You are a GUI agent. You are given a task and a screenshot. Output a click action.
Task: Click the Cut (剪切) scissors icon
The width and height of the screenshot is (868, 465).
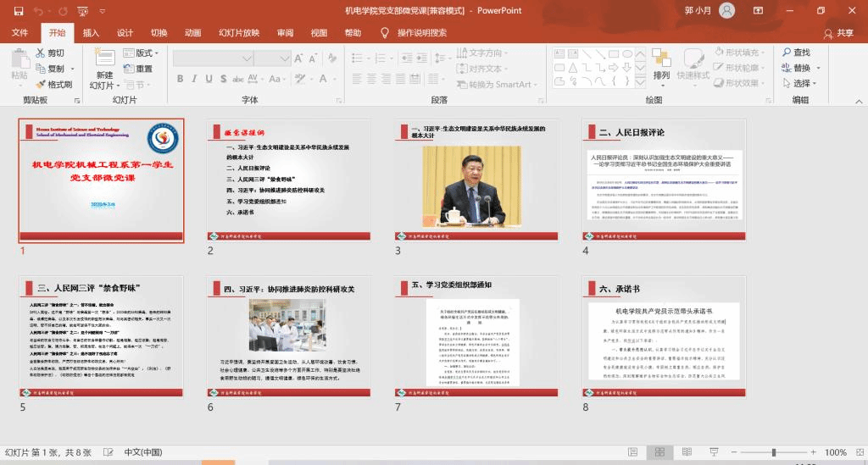[x=41, y=53]
